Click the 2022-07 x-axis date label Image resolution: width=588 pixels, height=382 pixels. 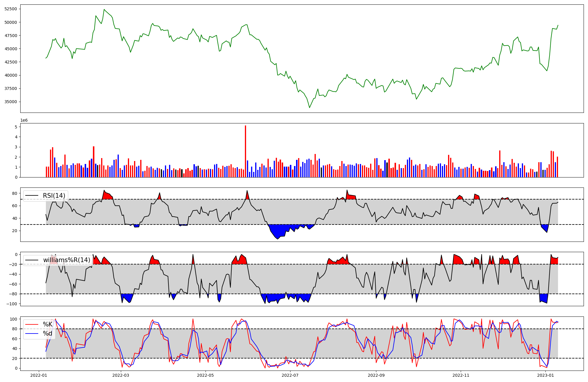[x=290, y=375]
